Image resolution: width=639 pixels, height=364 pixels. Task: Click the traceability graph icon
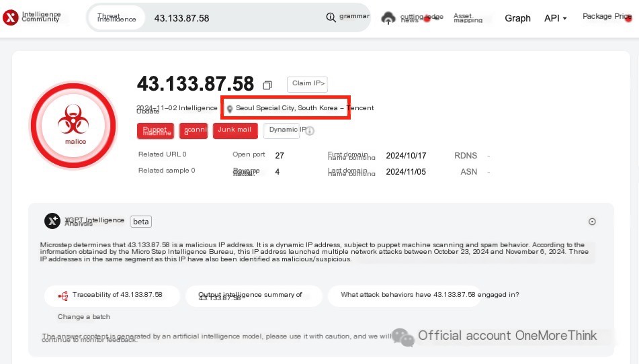(x=63, y=296)
